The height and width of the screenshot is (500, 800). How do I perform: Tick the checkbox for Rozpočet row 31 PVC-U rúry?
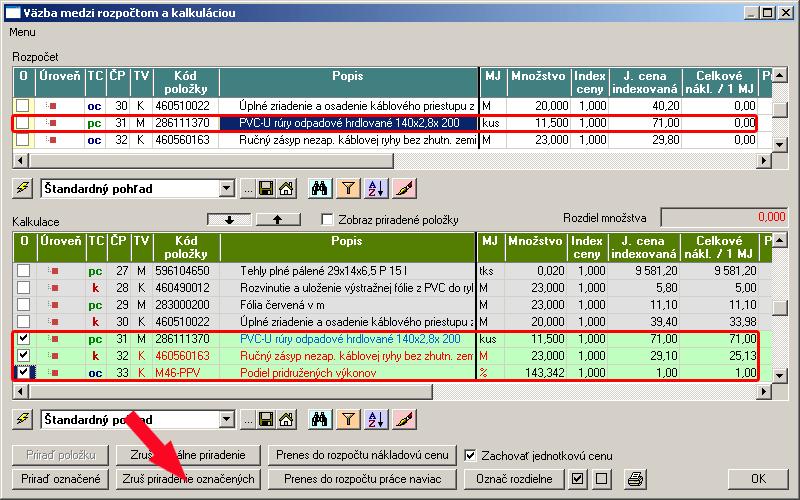click(22, 122)
